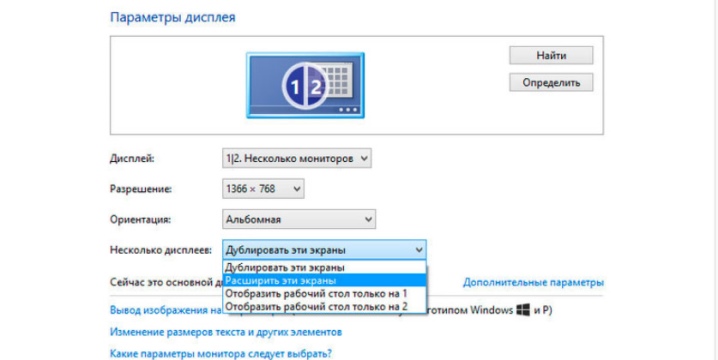Click the Параметры дисплея heading
718x360 pixels.
point(173,18)
